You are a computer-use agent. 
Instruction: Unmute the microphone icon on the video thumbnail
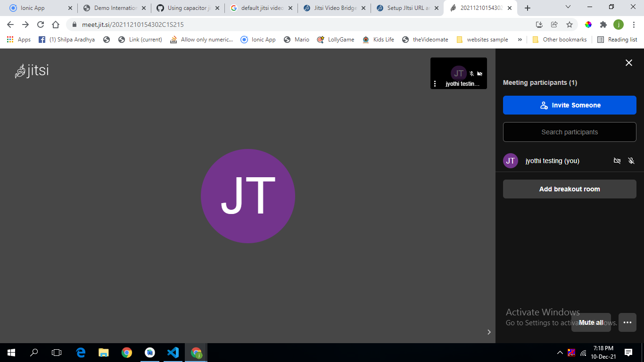point(471,74)
